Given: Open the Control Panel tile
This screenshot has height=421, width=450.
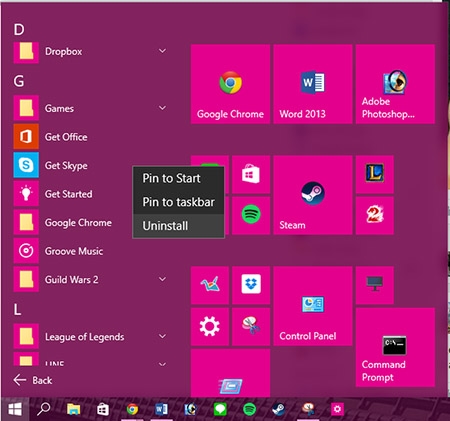Looking at the screenshot, I should [313, 306].
